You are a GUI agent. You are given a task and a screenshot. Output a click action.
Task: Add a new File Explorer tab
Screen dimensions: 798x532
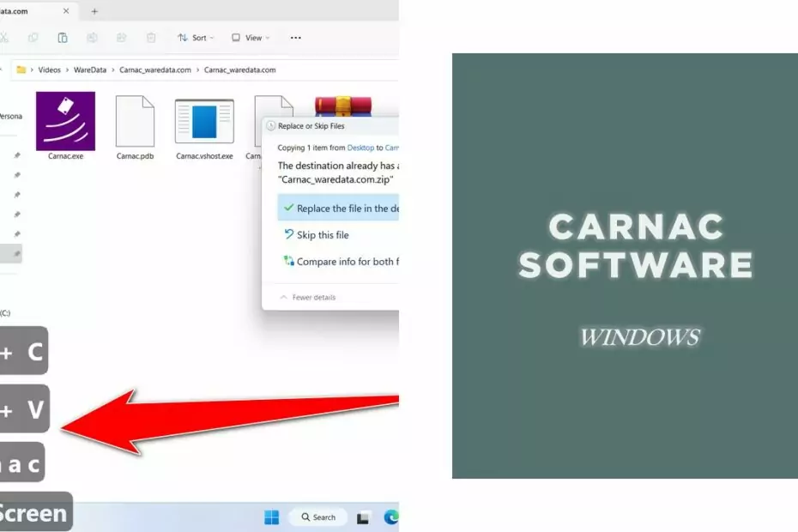point(94,11)
